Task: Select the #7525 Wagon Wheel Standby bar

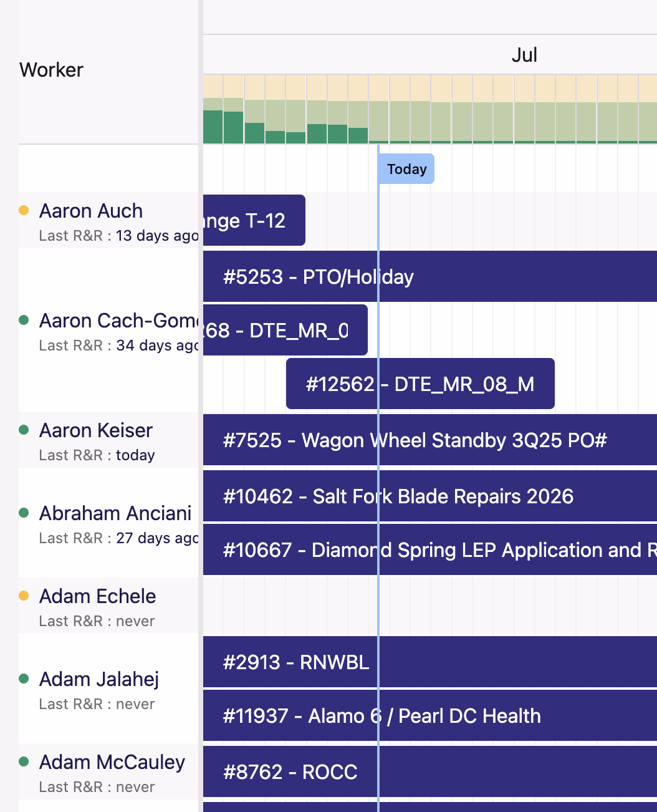Action: (x=430, y=440)
